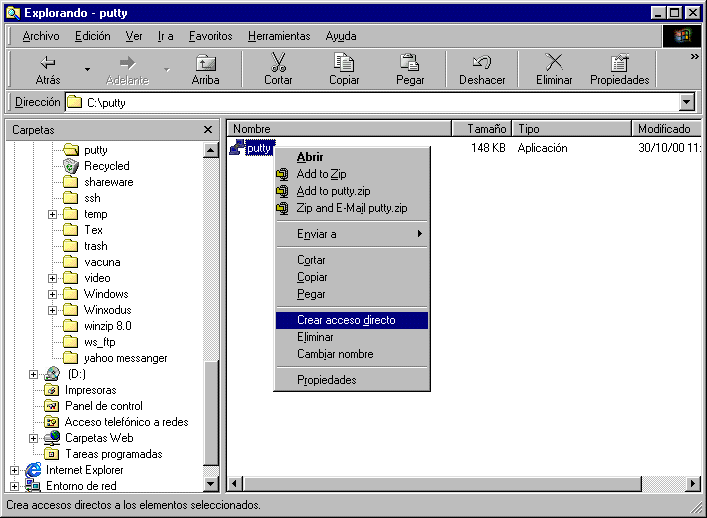
Task: Select the putty application file icon
Action: coord(237,148)
